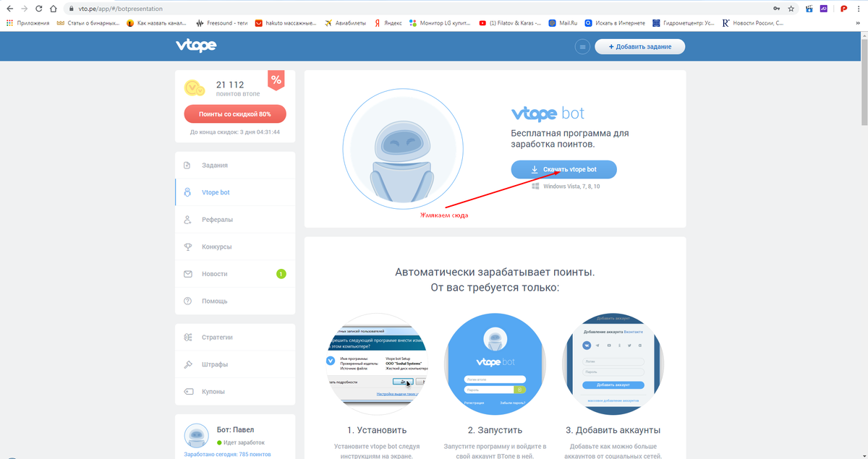The height and width of the screenshot is (459, 868).
Task: Click the red percent discount badge
Action: (x=276, y=80)
